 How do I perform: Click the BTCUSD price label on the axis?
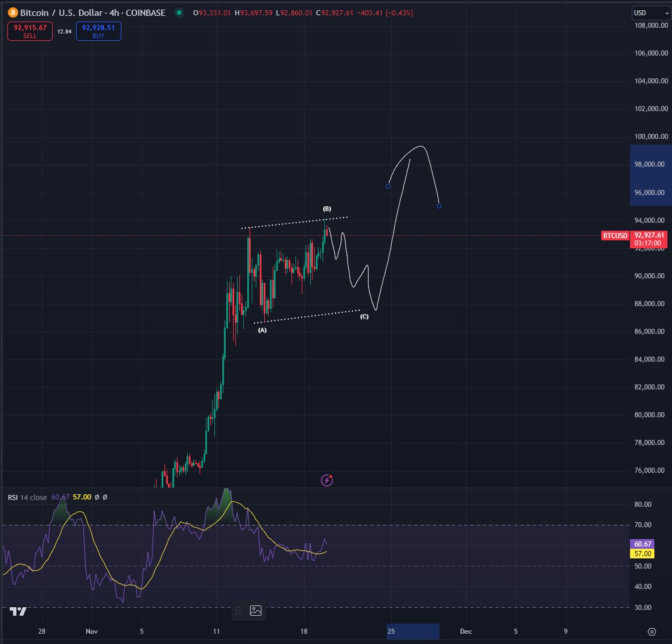(x=615, y=235)
